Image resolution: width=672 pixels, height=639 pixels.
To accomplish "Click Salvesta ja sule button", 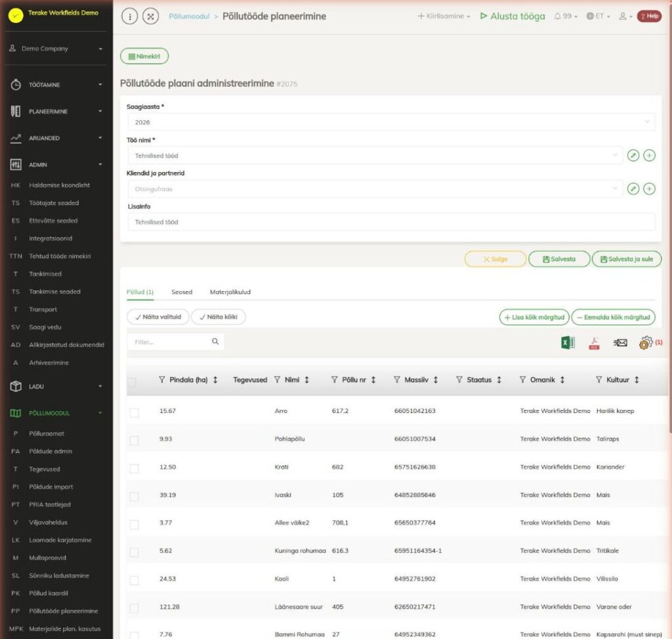I will (627, 259).
